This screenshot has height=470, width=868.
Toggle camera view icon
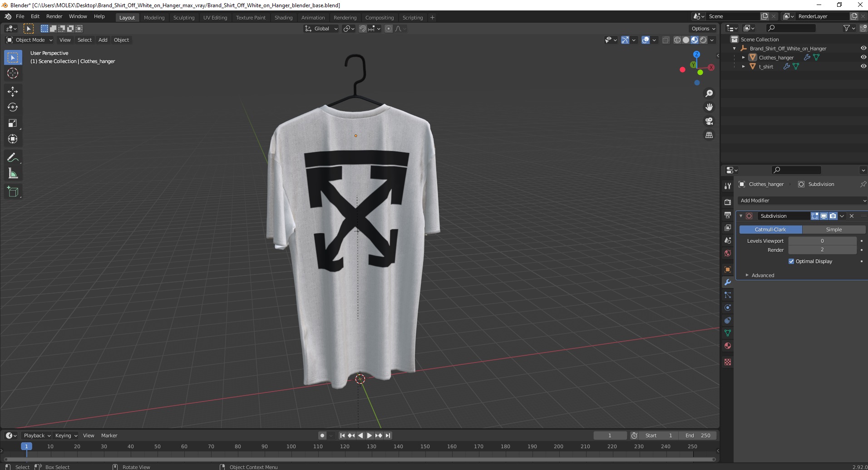[x=709, y=121]
